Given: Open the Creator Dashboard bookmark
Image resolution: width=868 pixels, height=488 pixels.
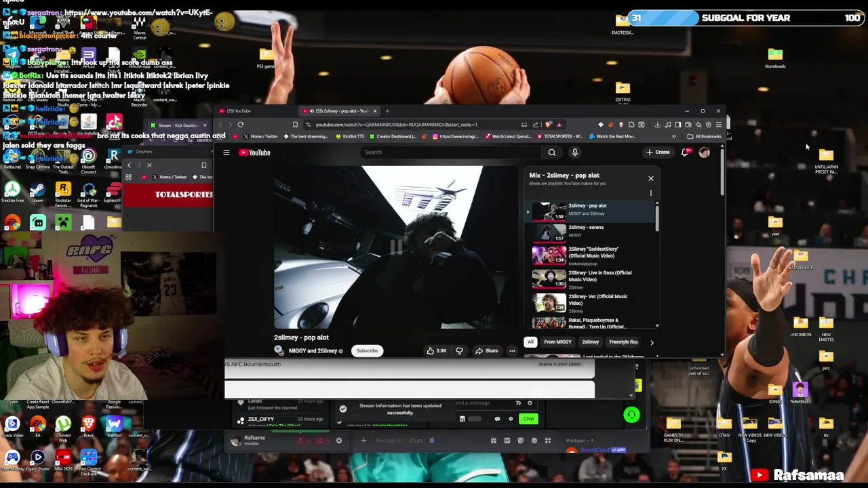Looking at the screenshot, I should [x=393, y=136].
